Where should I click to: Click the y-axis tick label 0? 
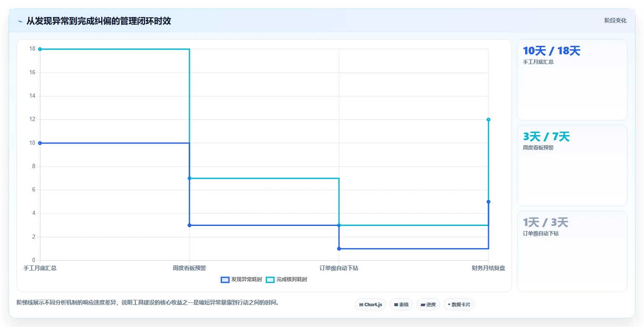coord(34,260)
